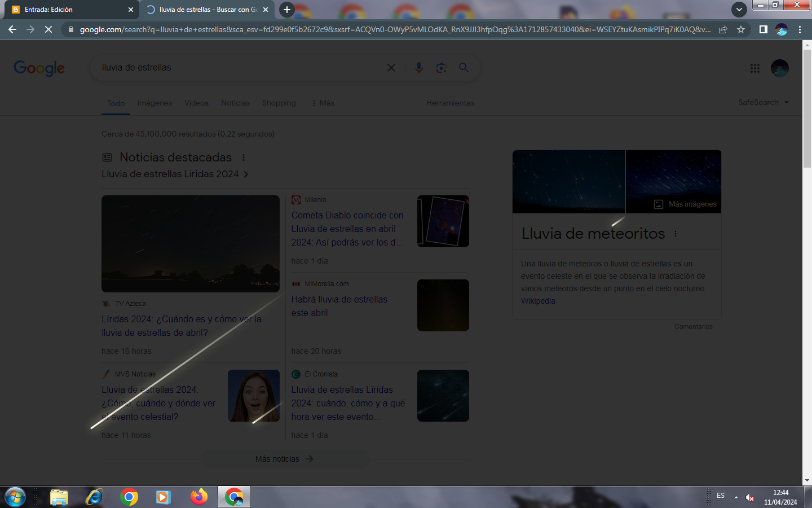Open the Chrome profile avatar in toolbar
This screenshot has width=812, height=508.
782,29
